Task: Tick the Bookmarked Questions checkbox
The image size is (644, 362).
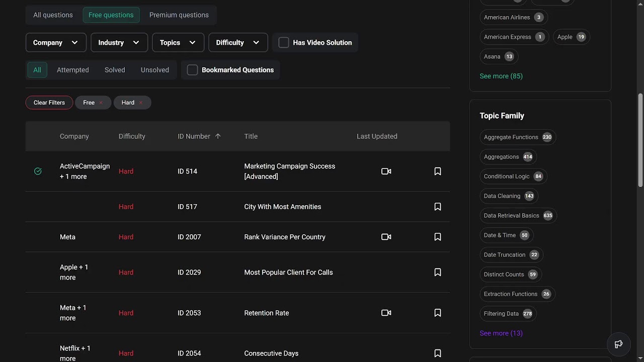Action: [192, 70]
